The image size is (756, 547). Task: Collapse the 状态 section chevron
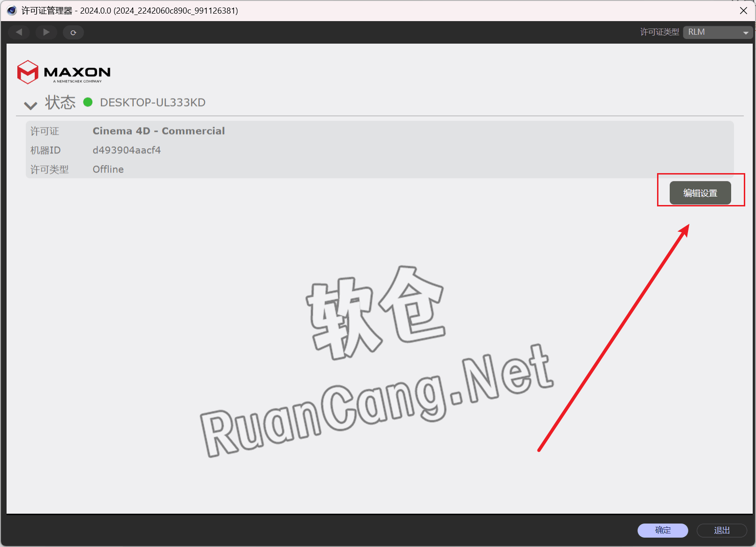[30, 105]
